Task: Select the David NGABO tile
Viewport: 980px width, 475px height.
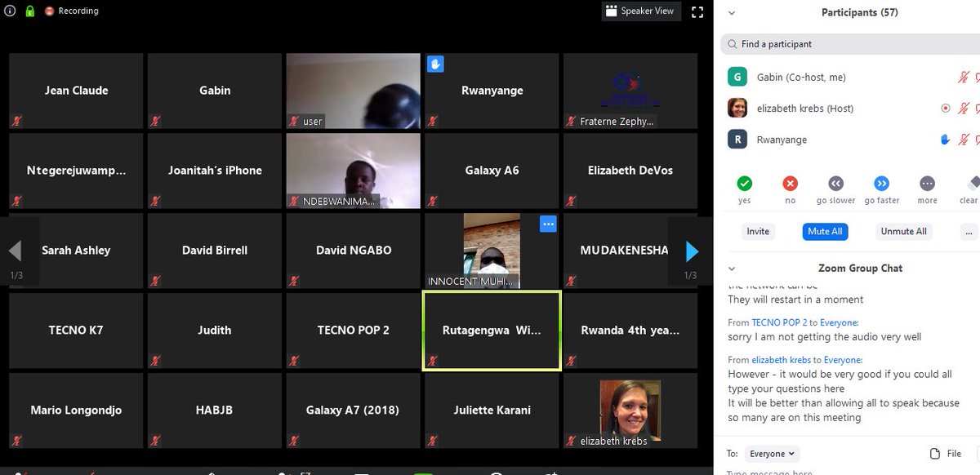Action: (353, 251)
